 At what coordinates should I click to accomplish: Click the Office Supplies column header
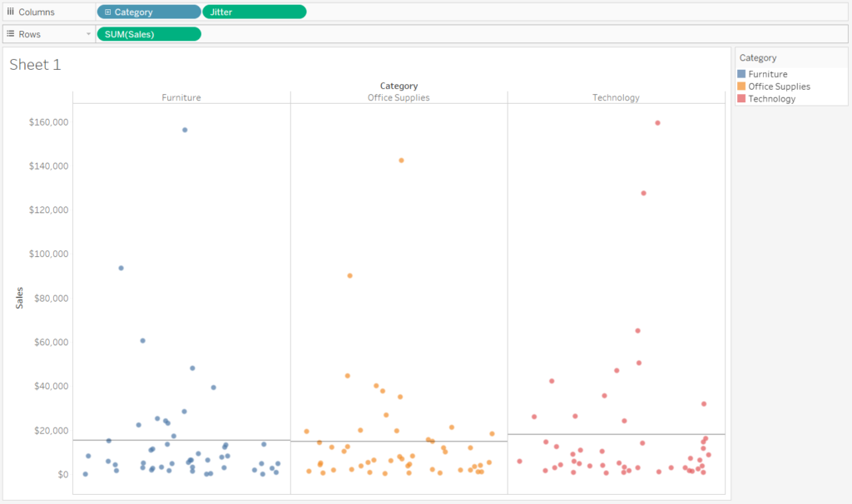pos(399,97)
